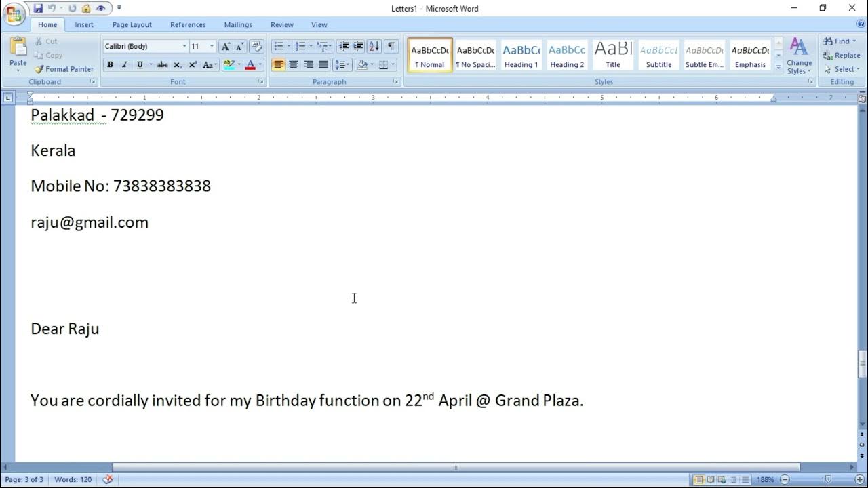This screenshot has width=868, height=488.
Task: Clear formatting with eraser icon
Action: tap(256, 46)
